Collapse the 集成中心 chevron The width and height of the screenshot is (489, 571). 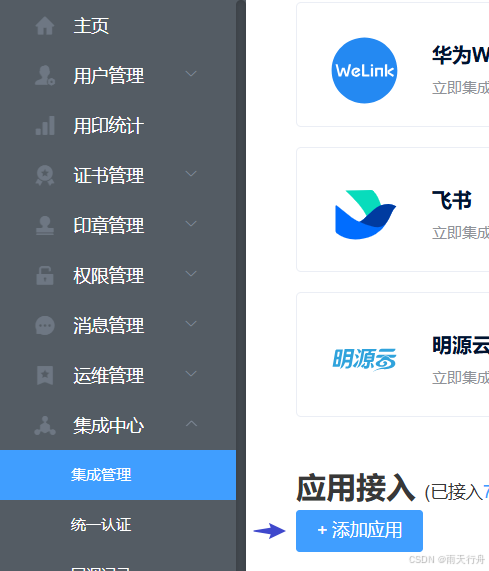pyautogui.click(x=191, y=424)
